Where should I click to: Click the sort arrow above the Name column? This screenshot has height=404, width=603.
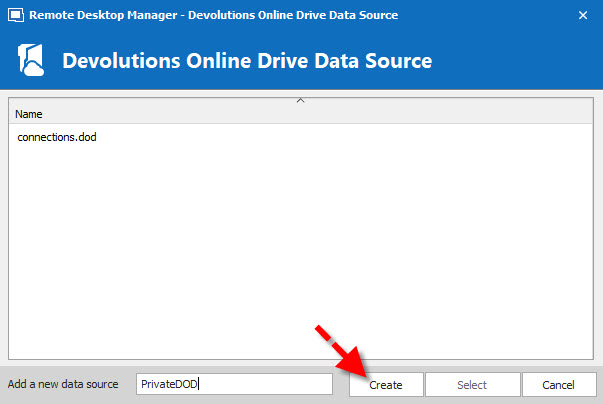pyautogui.click(x=300, y=101)
